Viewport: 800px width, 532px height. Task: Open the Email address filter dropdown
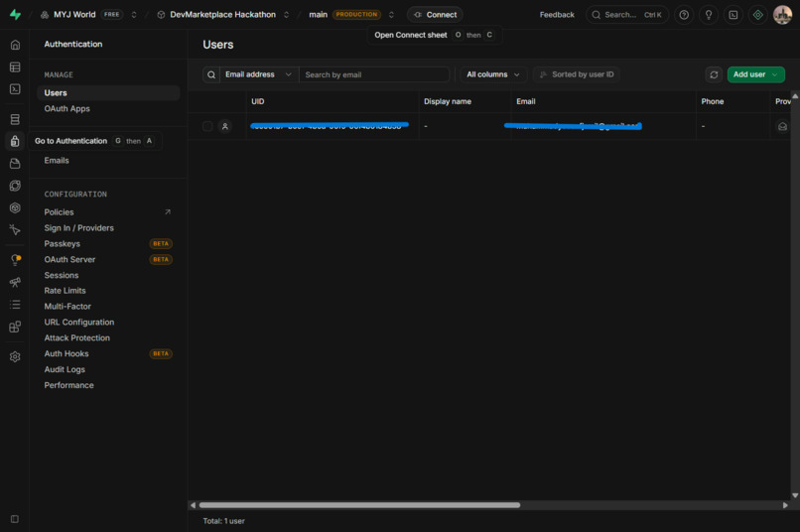pyautogui.click(x=259, y=75)
